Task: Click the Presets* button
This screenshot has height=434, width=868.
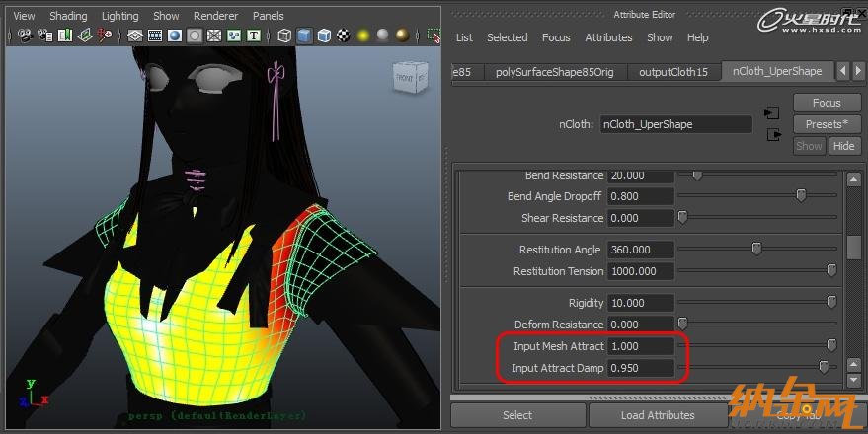Action: [x=827, y=124]
